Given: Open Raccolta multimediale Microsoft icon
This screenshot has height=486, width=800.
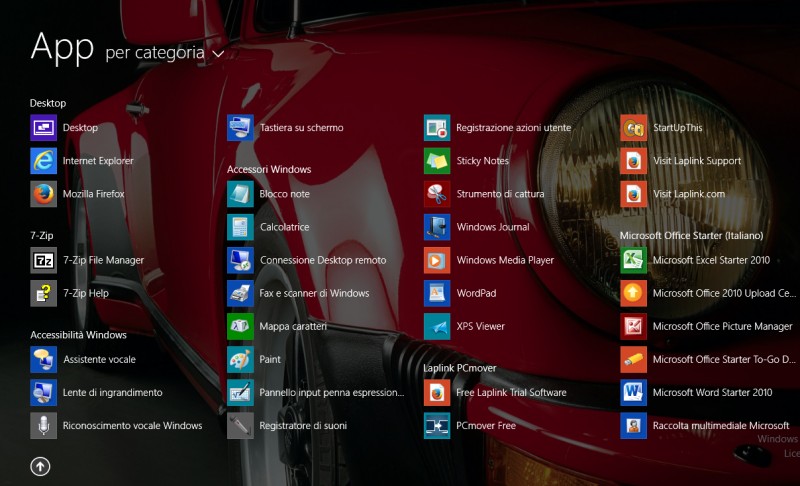Looking at the screenshot, I should pyautogui.click(x=634, y=426).
